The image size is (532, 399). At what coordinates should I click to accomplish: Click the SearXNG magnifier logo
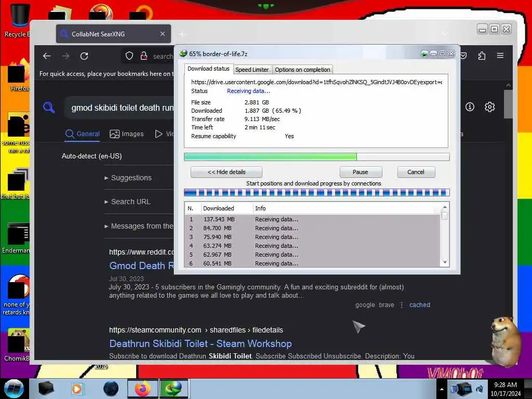tap(49, 108)
